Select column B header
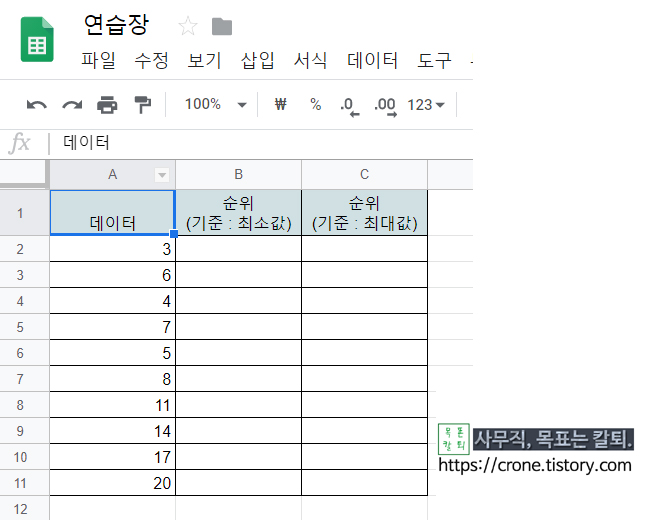 [x=238, y=175]
